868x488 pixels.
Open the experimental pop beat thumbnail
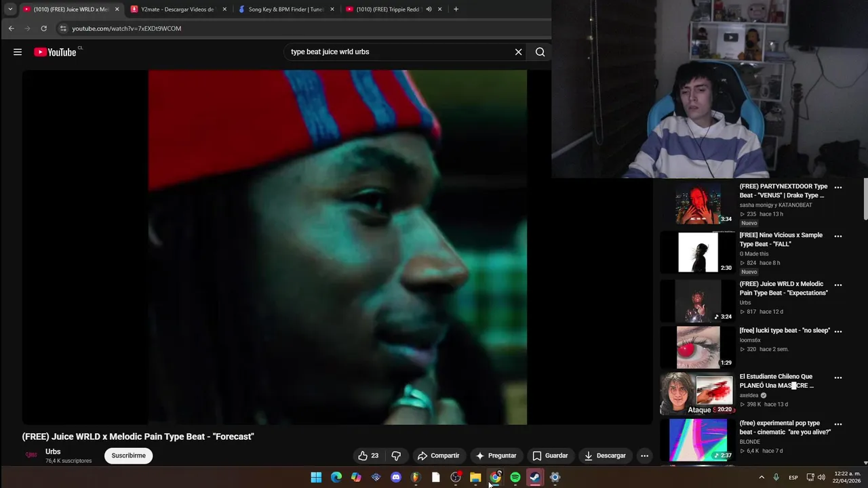(x=698, y=440)
